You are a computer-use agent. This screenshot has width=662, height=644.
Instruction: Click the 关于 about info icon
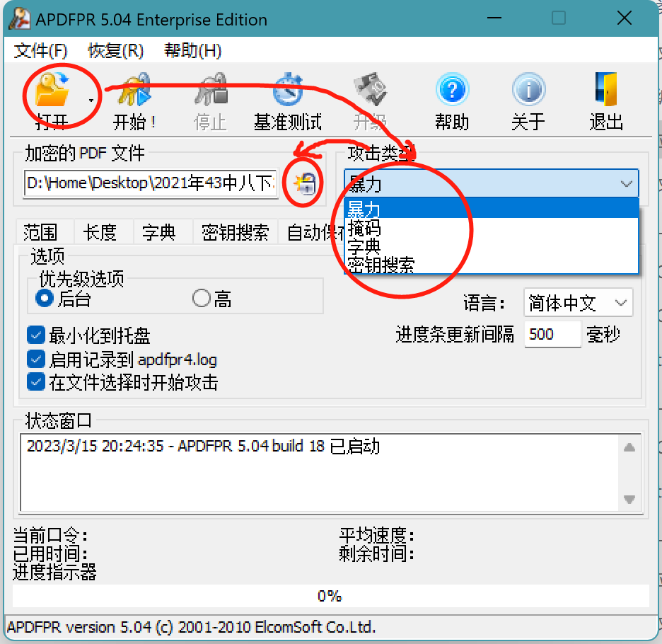528,89
